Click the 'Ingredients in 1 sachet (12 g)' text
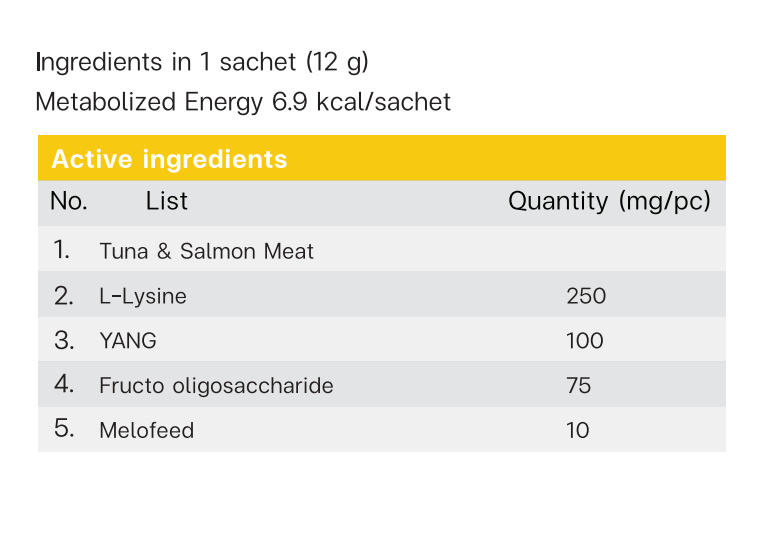The image size is (776, 550). tap(202, 62)
